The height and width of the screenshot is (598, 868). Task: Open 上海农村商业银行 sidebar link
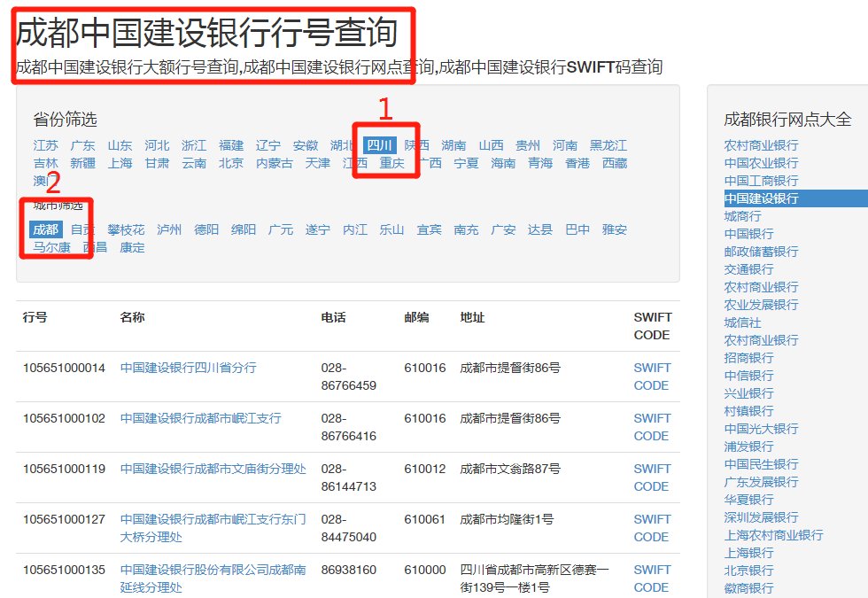click(773, 535)
